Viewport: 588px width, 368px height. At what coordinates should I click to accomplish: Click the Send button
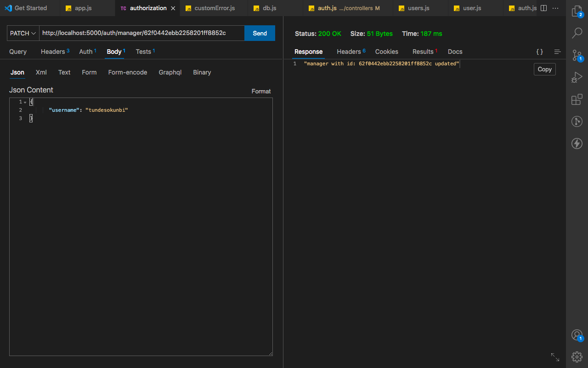tap(260, 33)
